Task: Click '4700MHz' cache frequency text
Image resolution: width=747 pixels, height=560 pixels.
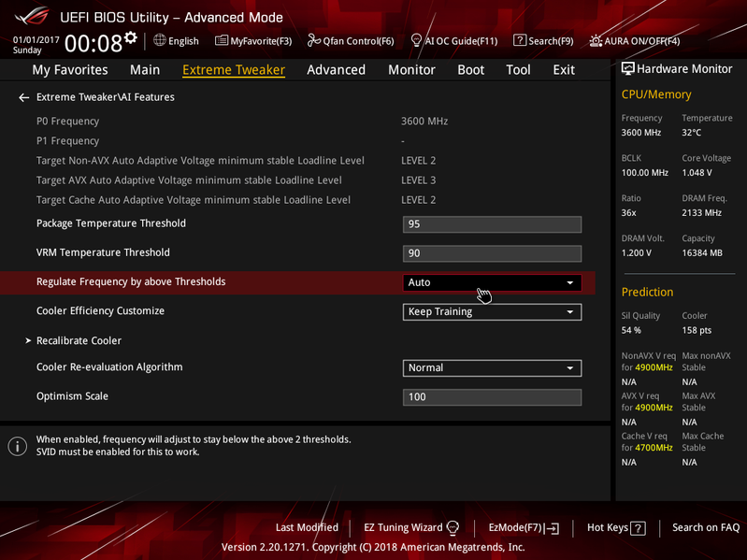Action: pos(654,448)
